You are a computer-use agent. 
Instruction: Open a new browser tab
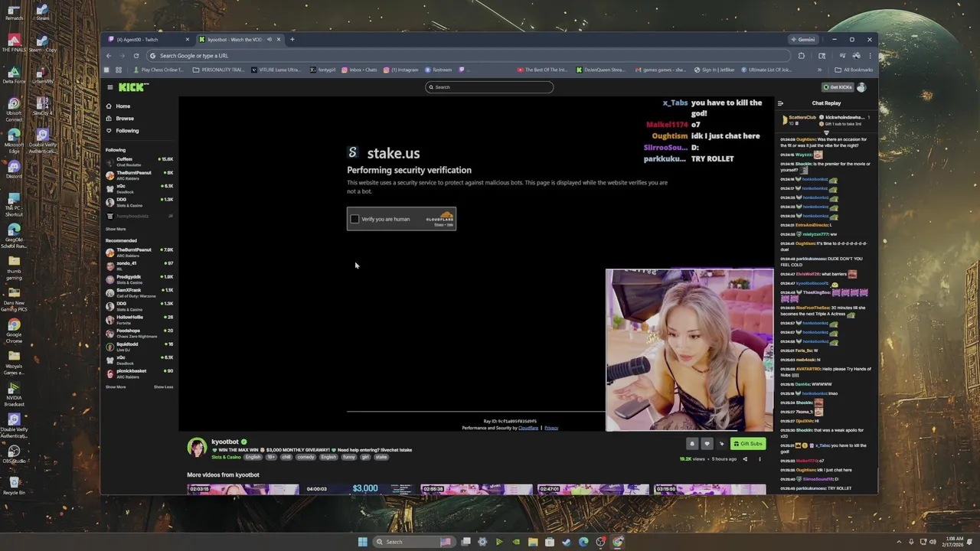[x=292, y=40]
